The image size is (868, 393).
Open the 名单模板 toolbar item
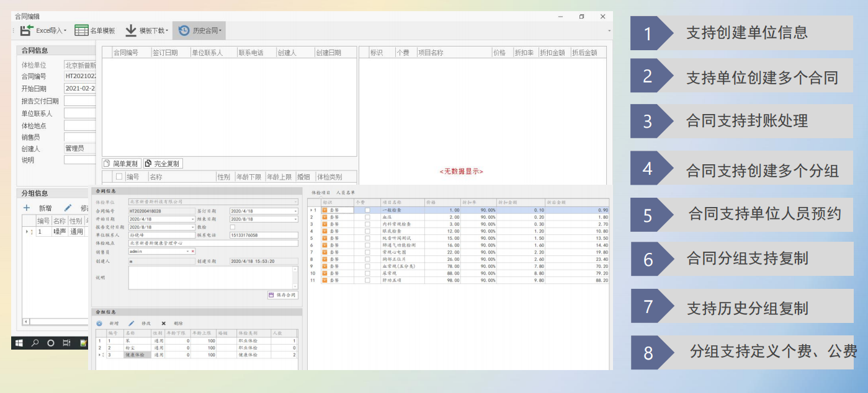[x=95, y=30]
